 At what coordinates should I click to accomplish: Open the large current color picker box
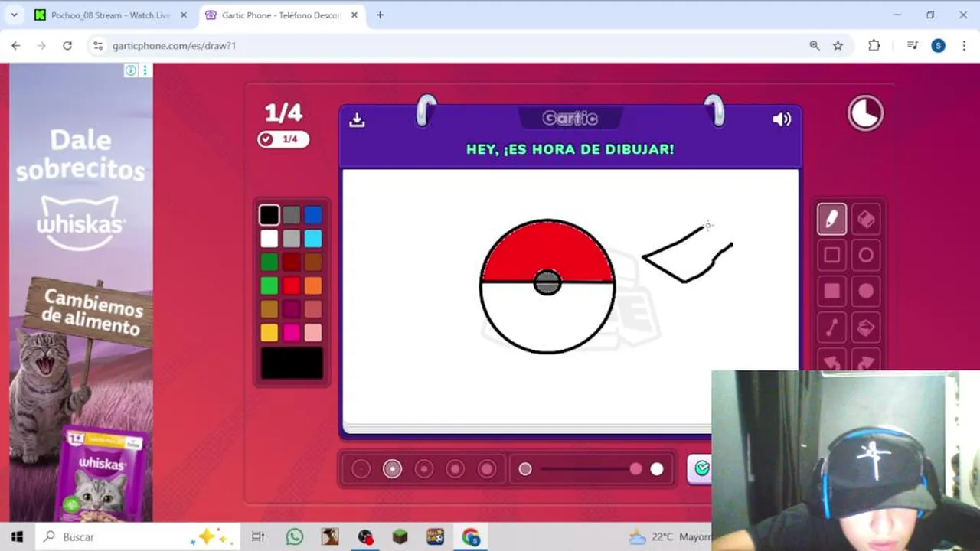point(292,363)
